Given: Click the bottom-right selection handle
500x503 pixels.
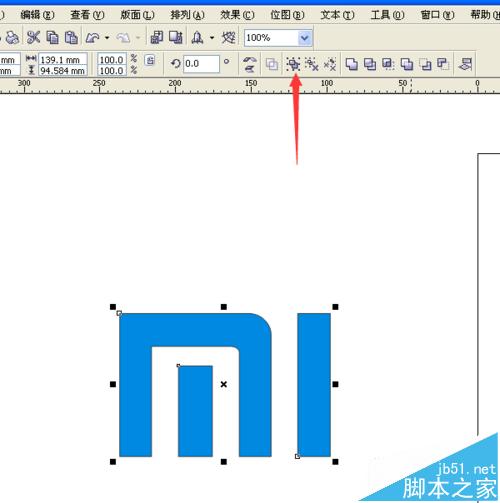Looking at the screenshot, I should click(x=335, y=462).
